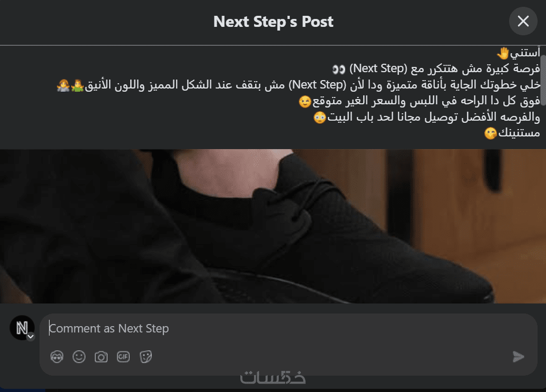This screenshot has width=546, height=392.
Task: Click the Next Step profile avatar
Action: tap(22, 328)
